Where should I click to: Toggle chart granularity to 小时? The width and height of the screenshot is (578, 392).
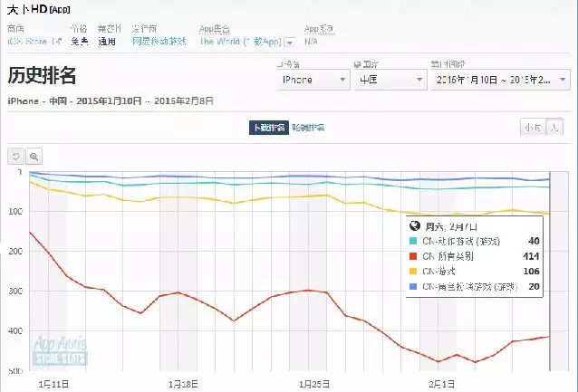pos(533,128)
